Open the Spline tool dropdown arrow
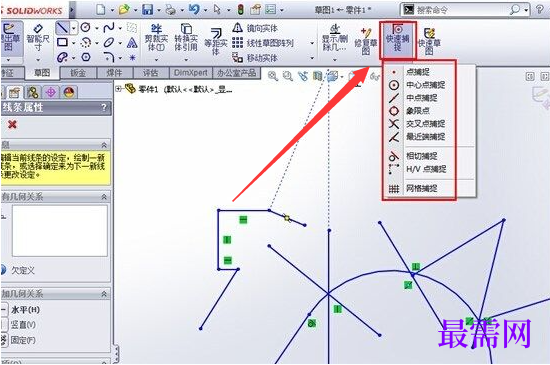The width and height of the screenshot is (550, 365). point(120,28)
